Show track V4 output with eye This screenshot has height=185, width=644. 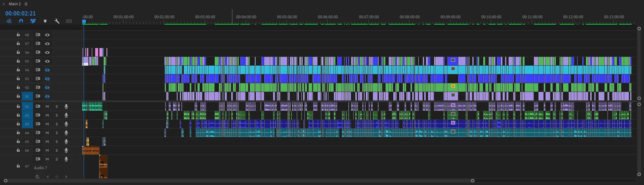coord(47,70)
